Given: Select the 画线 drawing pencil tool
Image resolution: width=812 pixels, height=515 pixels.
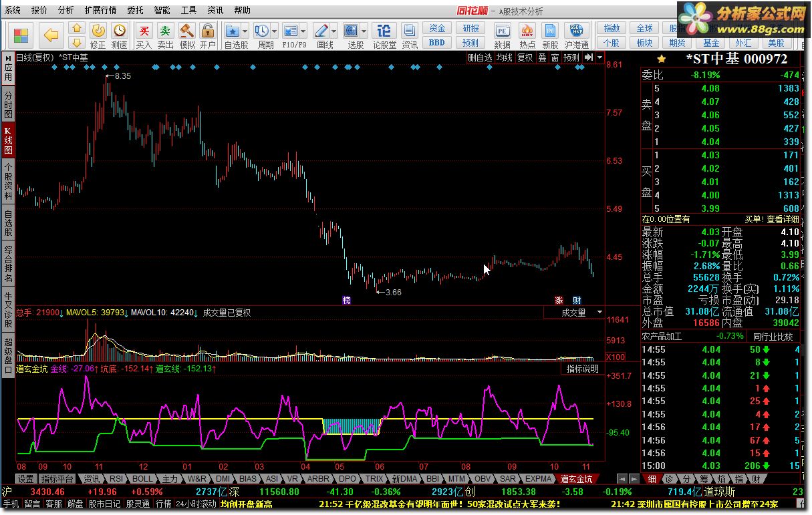Looking at the screenshot, I should coord(321,31).
